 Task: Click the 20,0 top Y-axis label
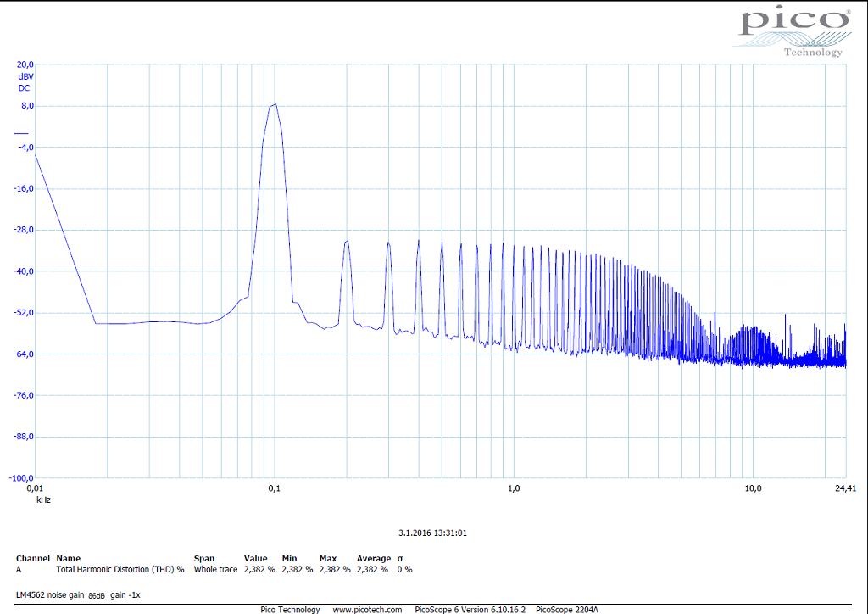(25, 64)
